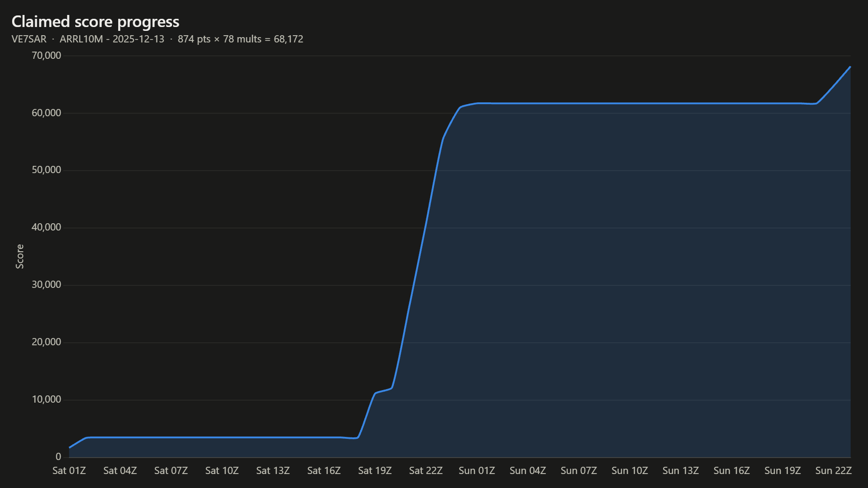Click the 50,000 y-axis label
The image size is (868, 488).
point(46,170)
